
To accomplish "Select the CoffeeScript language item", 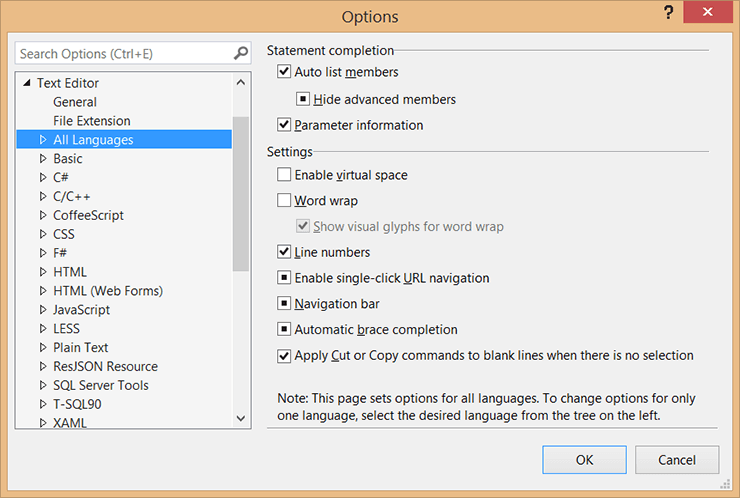I will click(88, 215).
